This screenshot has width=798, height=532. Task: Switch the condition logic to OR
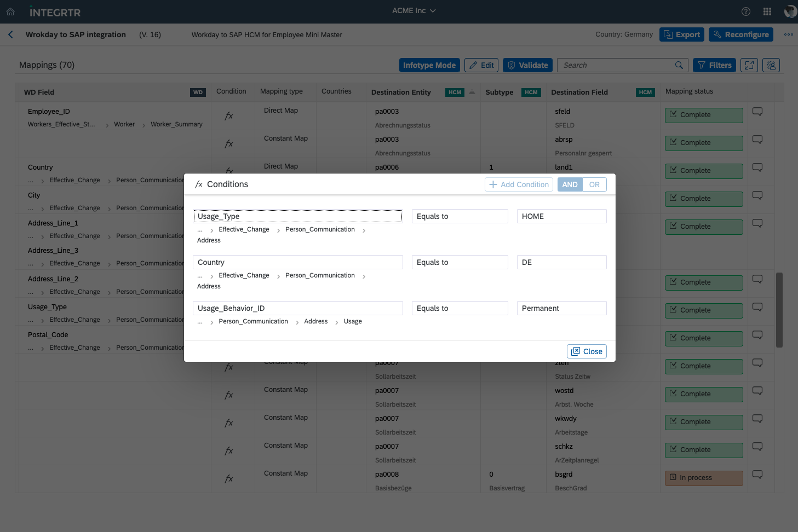point(594,184)
